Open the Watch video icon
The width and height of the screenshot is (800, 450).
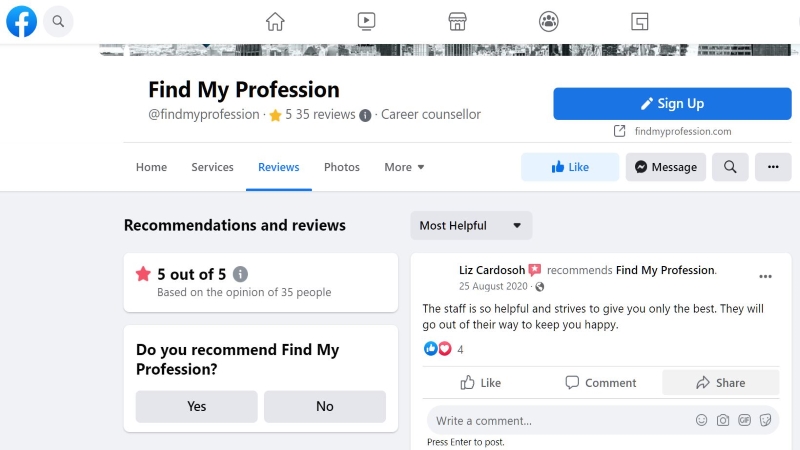pos(366,21)
